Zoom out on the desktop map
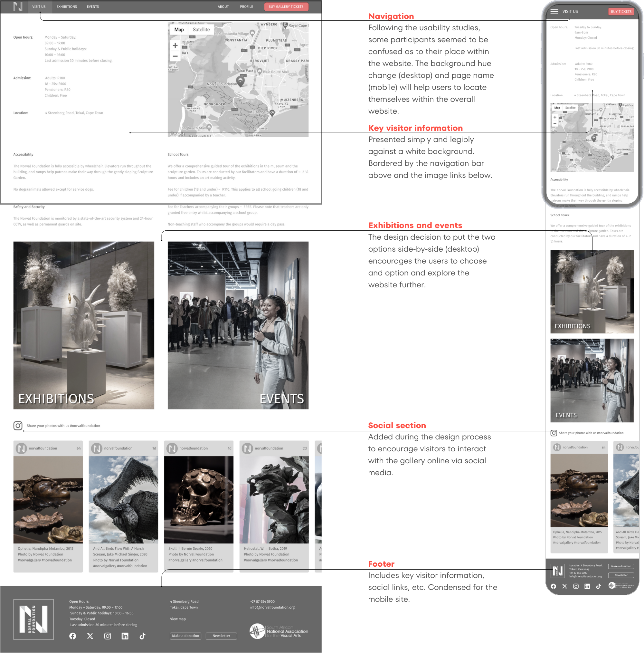Viewport: 644px width, 654px height. tap(175, 56)
